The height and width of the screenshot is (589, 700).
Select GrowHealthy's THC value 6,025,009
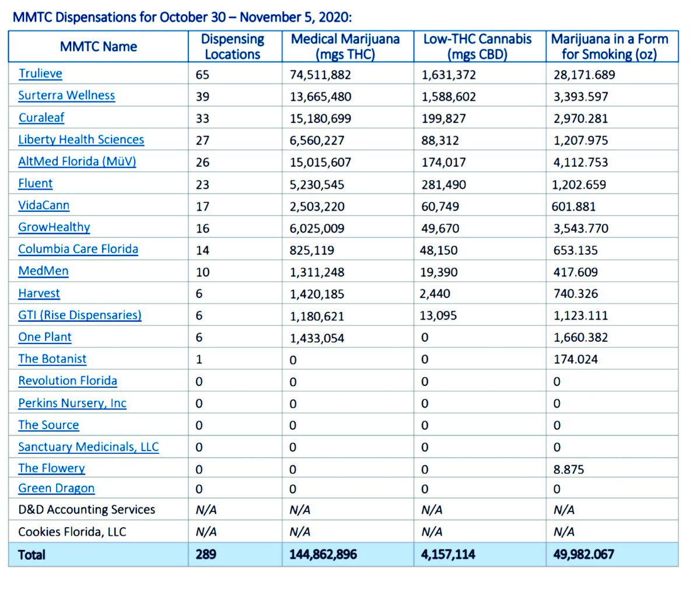317,228
